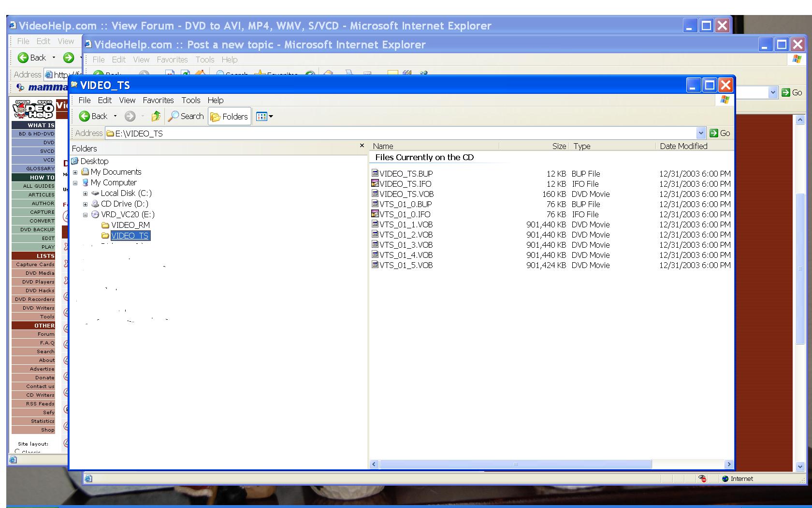Click Back button in VIDEO_TS window

(93, 116)
